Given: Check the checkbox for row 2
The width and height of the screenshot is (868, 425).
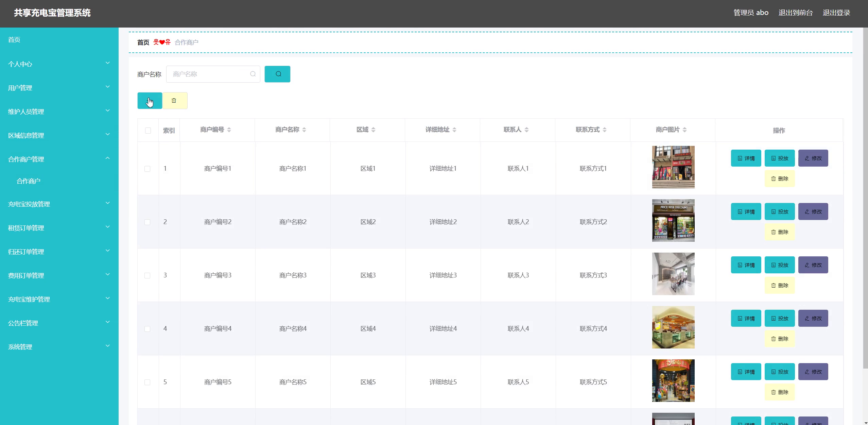Looking at the screenshot, I should tap(147, 222).
